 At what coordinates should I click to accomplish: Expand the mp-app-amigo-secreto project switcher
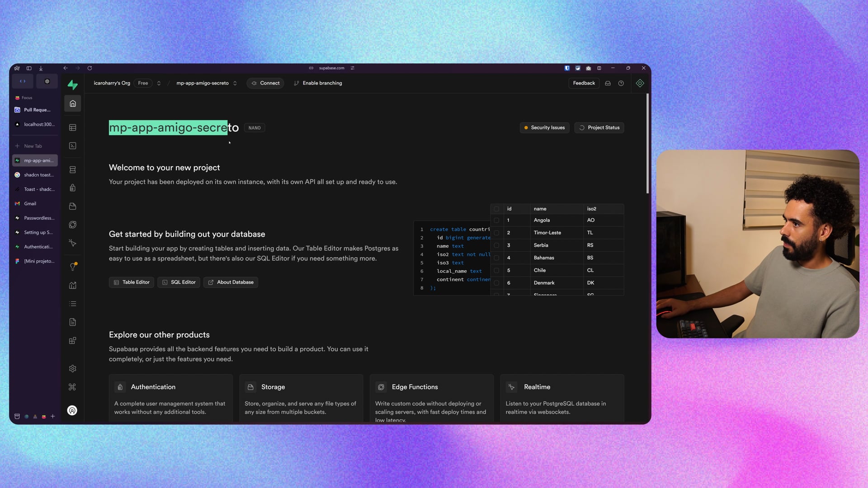click(235, 83)
